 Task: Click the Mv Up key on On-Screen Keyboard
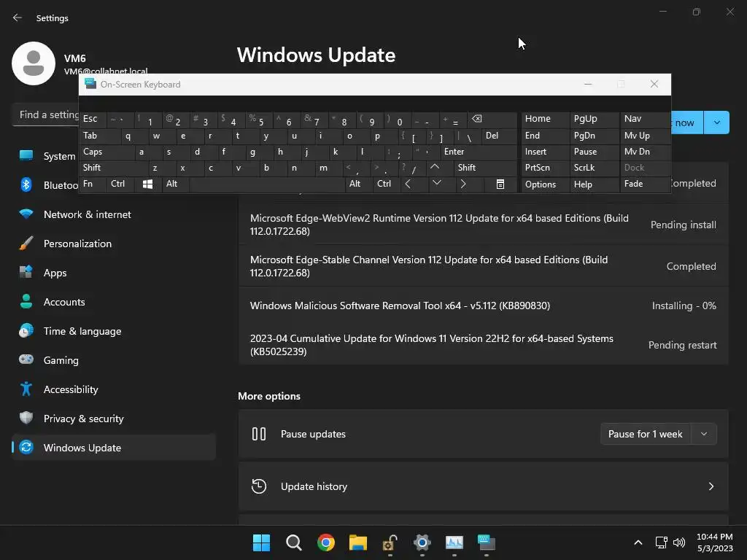point(645,135)
